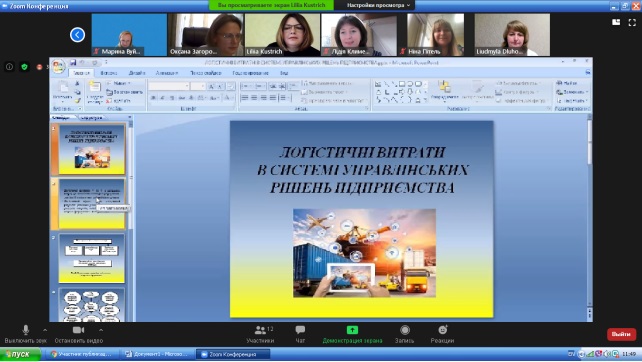Enter Zoom full screen mode icon
The height and width of the screenshot is (362, 642).
(632, 23)
